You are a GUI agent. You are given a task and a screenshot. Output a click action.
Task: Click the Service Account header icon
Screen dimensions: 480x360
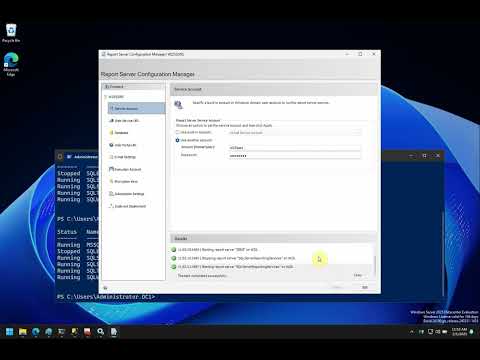point(178,105)
